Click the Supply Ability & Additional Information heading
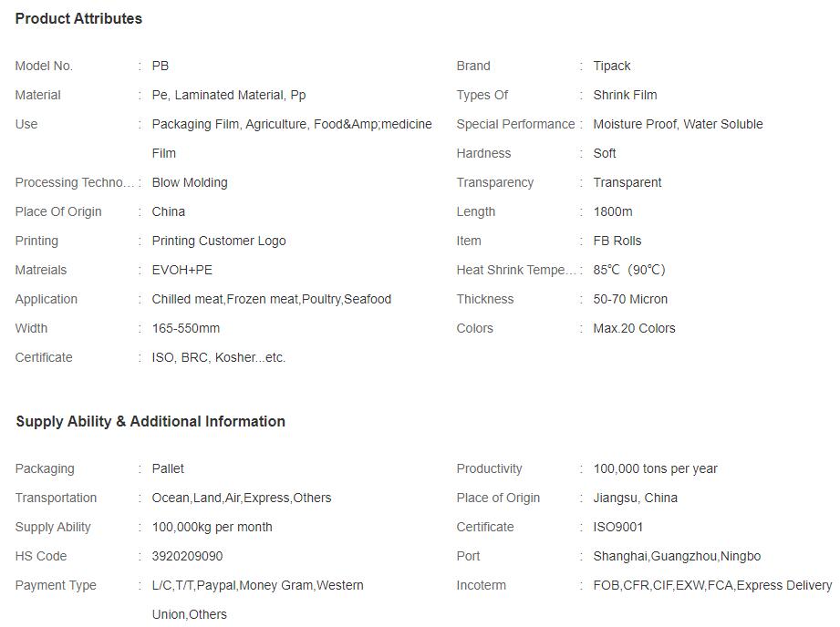Screen dimensions: 840x627 coord(150,421)
